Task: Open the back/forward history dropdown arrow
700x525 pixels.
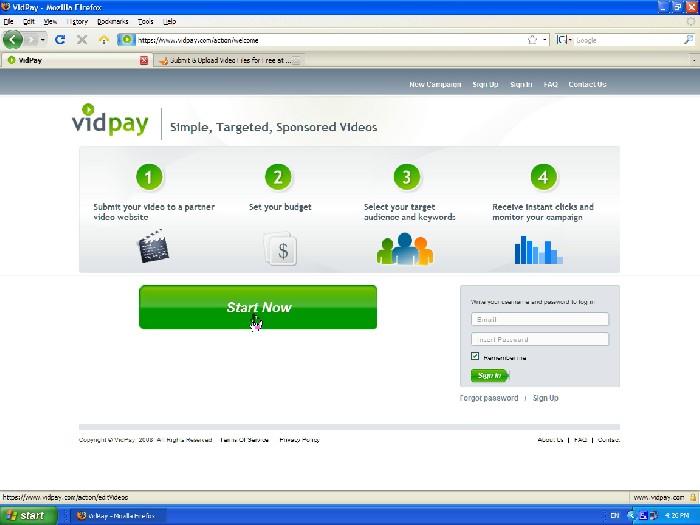Action: tap(42, 40)
